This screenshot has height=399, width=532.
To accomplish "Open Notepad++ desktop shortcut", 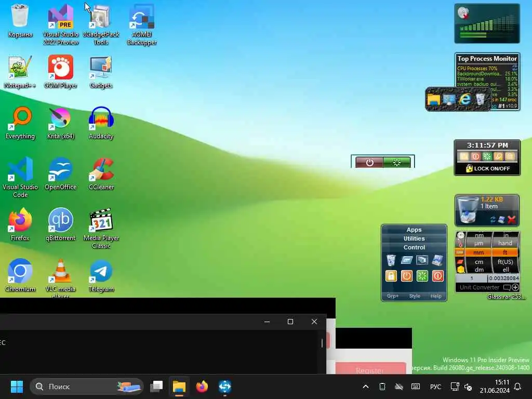I will (x=20, y=72).
